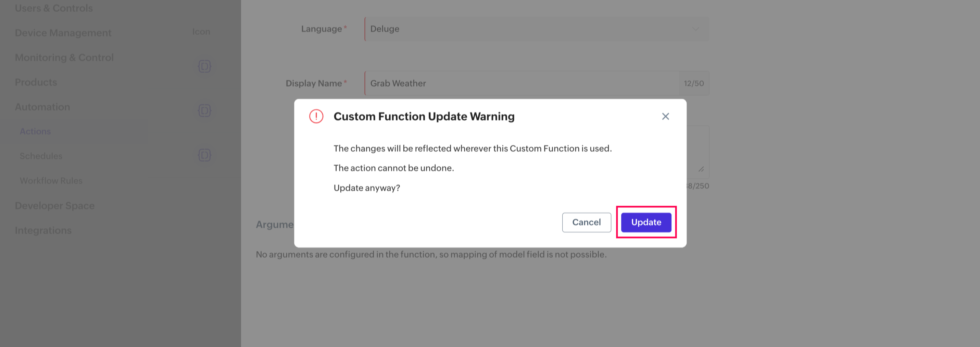
Task: Click the function icon beside Schedules
Action: click(204, 155)
